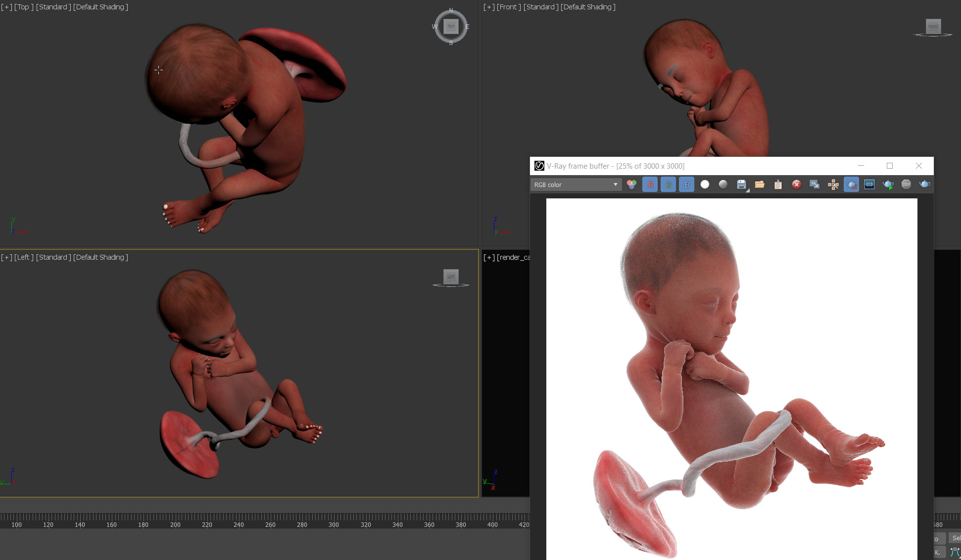The image size is (961, 560).
Task: Open the link-to-PDPlayer icon
Action: (x=869, y=185)
